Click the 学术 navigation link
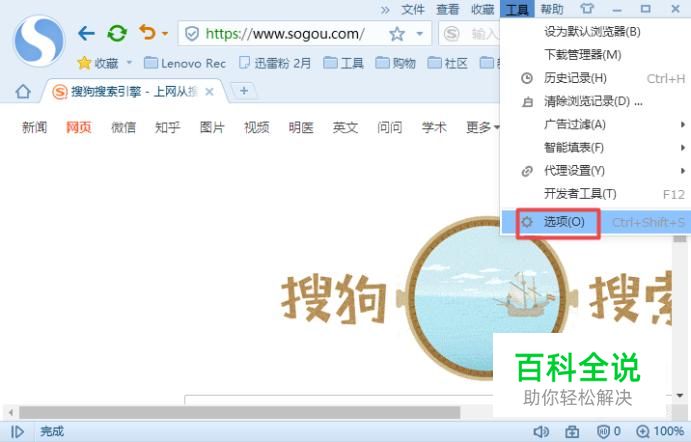This screenshot has height=442, width=691. coord(434,127)
